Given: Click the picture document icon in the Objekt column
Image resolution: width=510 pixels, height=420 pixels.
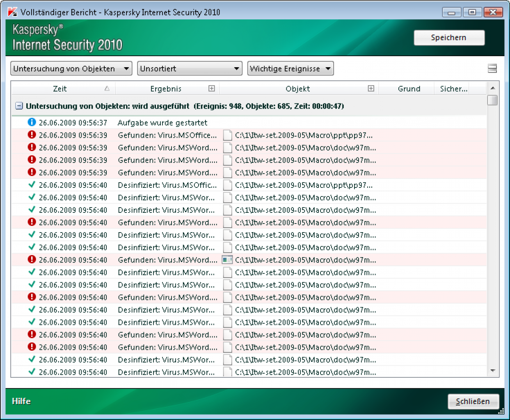Looking at the screenshot, I should click(x=227, y=260).
